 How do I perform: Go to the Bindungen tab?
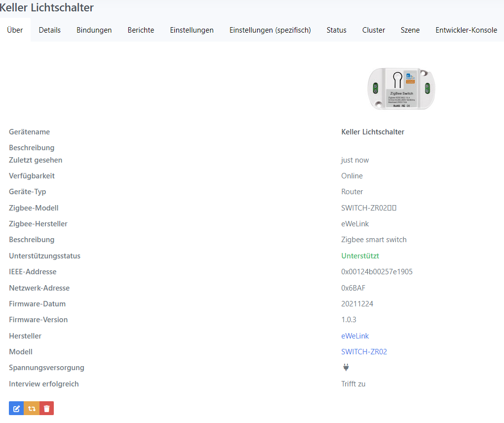(94, 30)
